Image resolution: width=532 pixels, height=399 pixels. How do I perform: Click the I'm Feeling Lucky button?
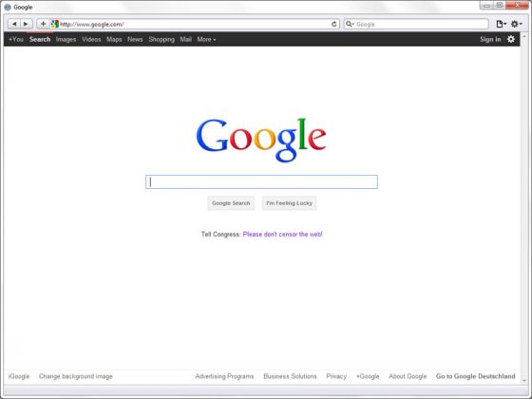point(289,203)
